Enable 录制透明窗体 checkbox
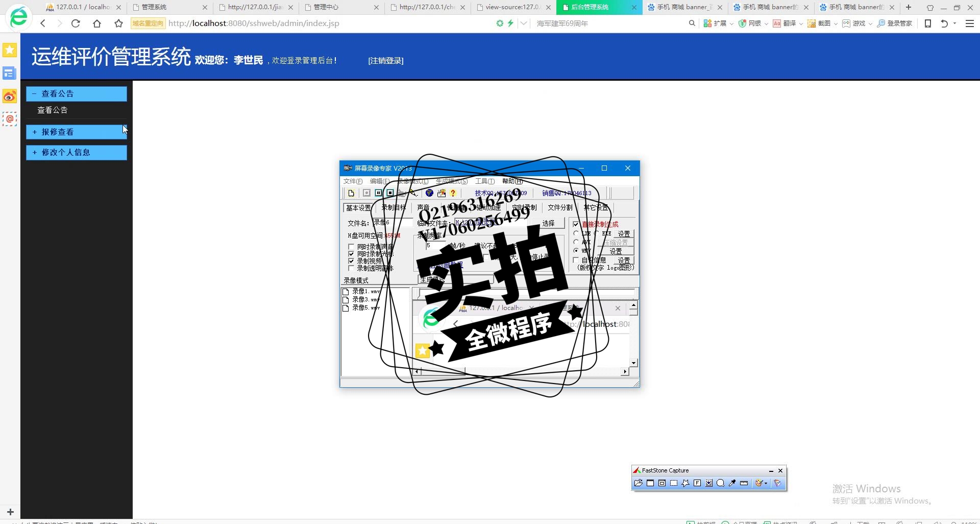This screenshot has width=980, height=524. click(351, 268)
